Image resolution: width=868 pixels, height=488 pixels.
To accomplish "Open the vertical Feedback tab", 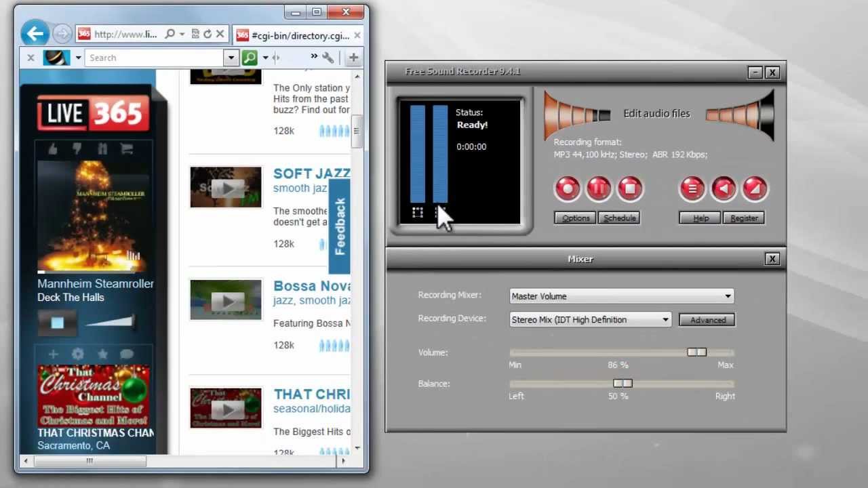I will [340, 226].
